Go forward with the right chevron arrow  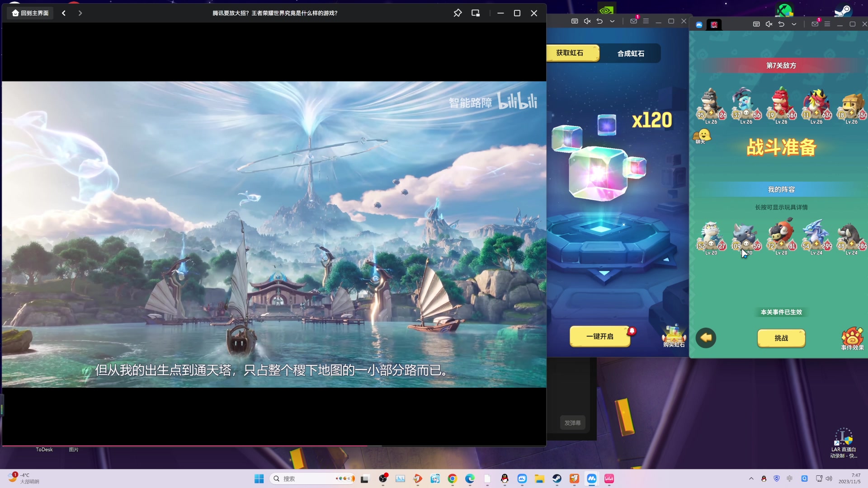[80, 13]
